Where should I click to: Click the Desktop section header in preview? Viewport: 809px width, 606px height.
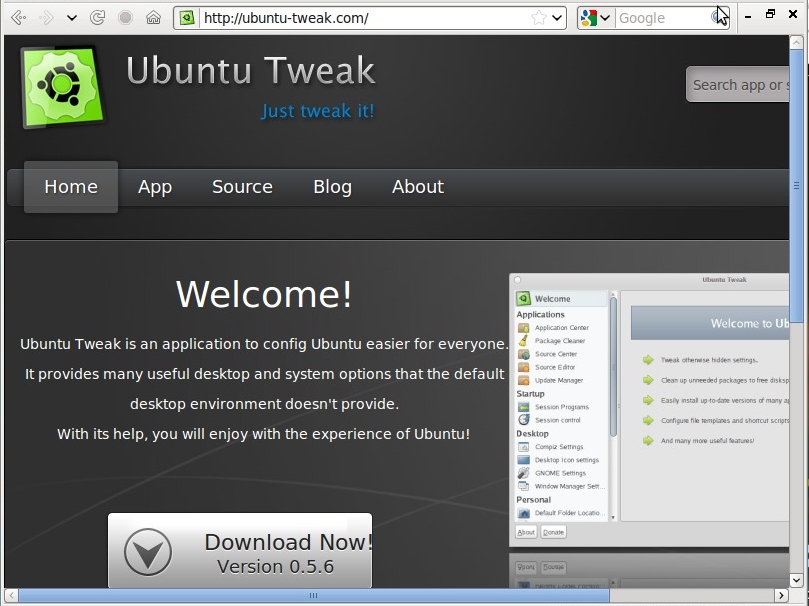tap(532, 434)
